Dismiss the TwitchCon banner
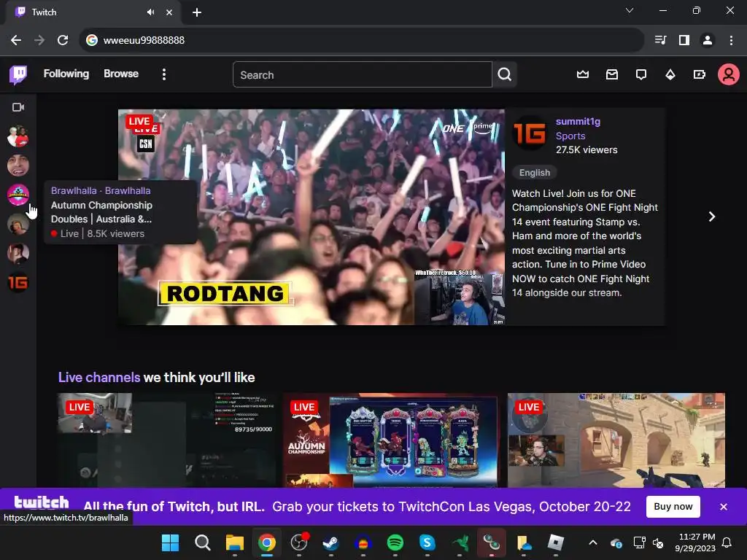 723,507
